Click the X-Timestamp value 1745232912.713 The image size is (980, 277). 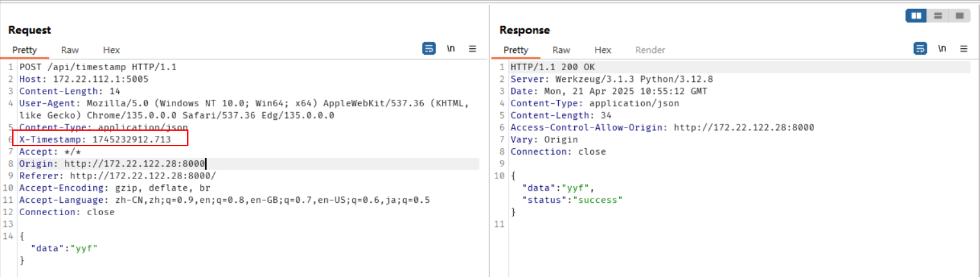click(x=132, y=139)
